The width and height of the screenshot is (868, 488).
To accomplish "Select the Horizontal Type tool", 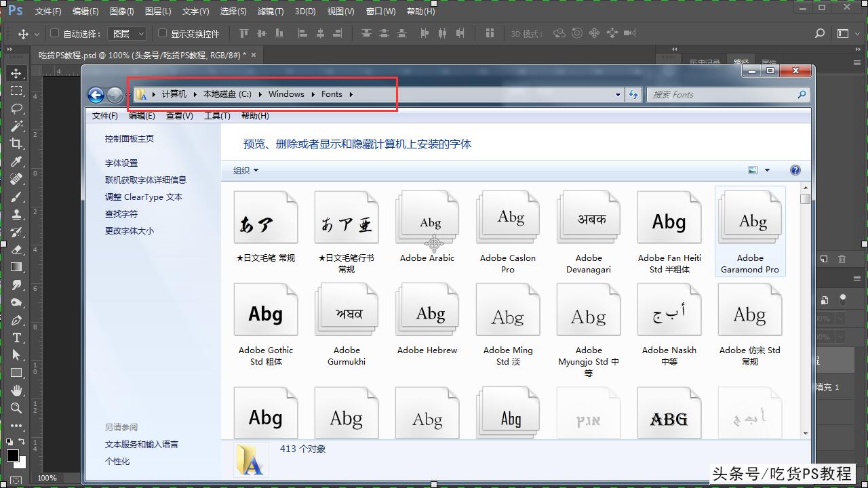I will click(x=16, y=338).
